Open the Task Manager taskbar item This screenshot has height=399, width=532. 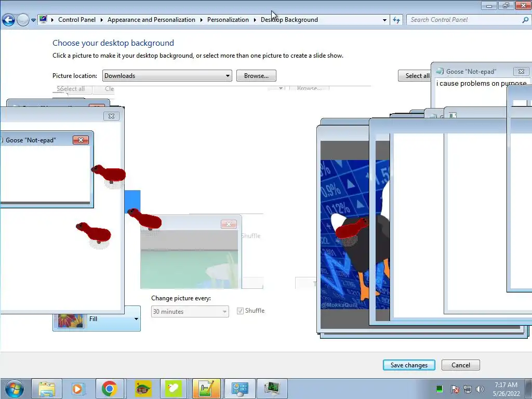[272, 389]
